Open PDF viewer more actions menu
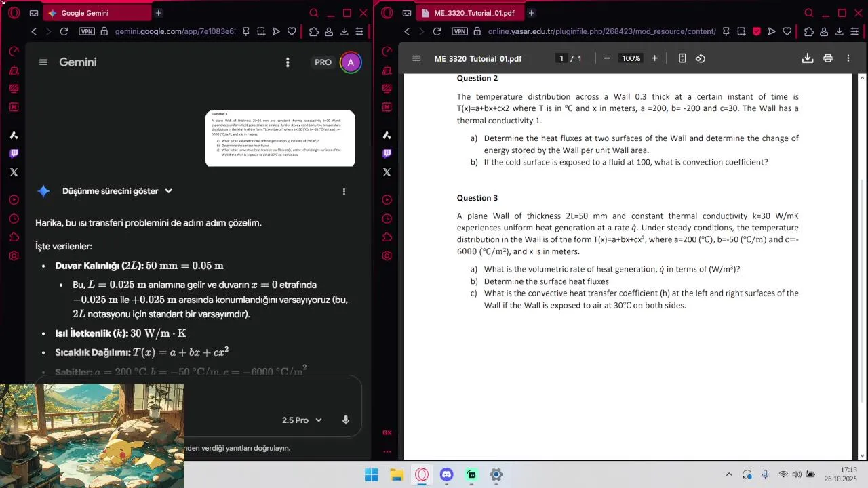The width and height of the screenshot is (868, 488). pyautogui.click(x=848, y=58)
